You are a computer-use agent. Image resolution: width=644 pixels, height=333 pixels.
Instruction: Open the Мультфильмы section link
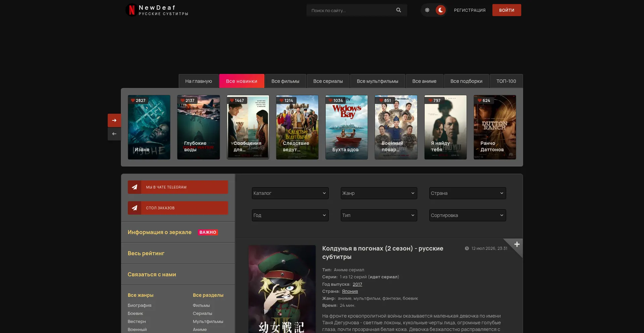pos(208,321)
